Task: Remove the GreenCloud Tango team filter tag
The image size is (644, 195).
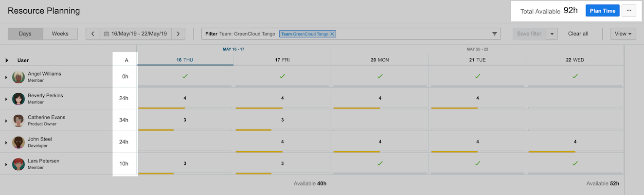Action: coord(332,34)
